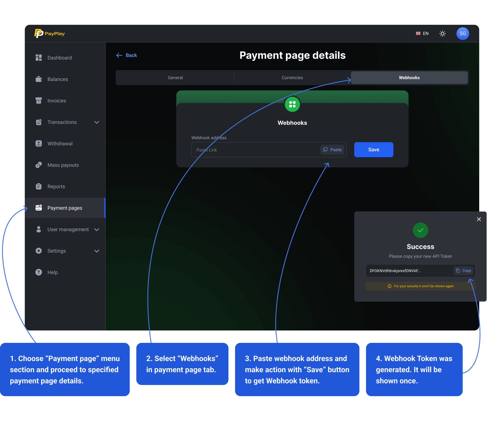Open the Withdrawal section

tap(60, 143)
